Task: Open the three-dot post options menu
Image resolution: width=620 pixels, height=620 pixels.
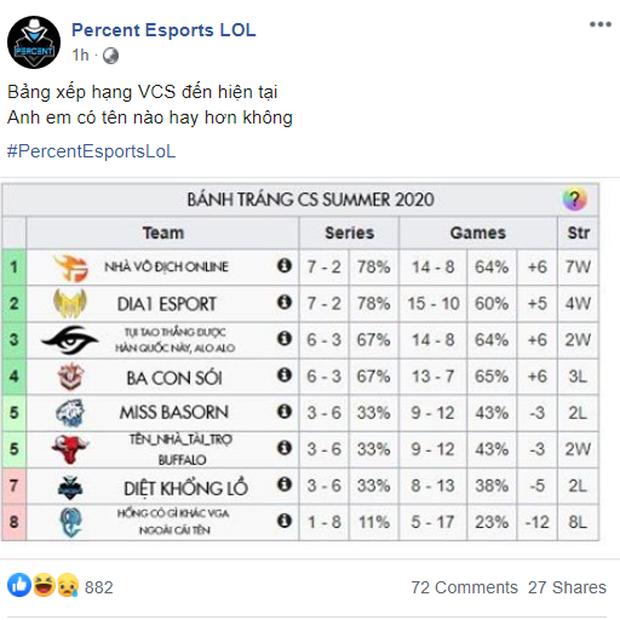Action: pyautogui.click(x=600, y=25)
